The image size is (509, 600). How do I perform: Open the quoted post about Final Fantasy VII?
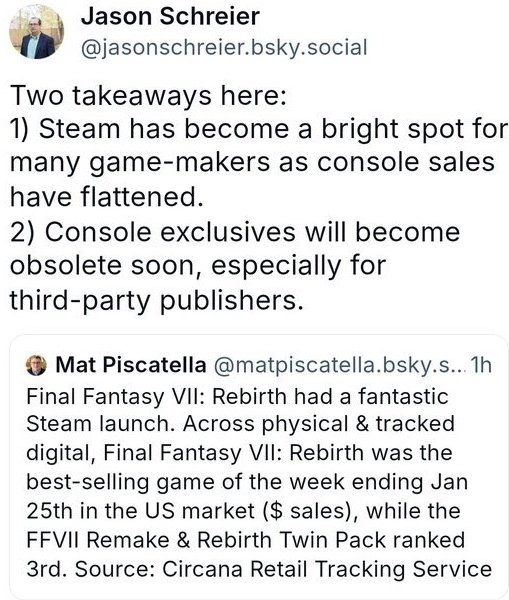coord(259,467)
